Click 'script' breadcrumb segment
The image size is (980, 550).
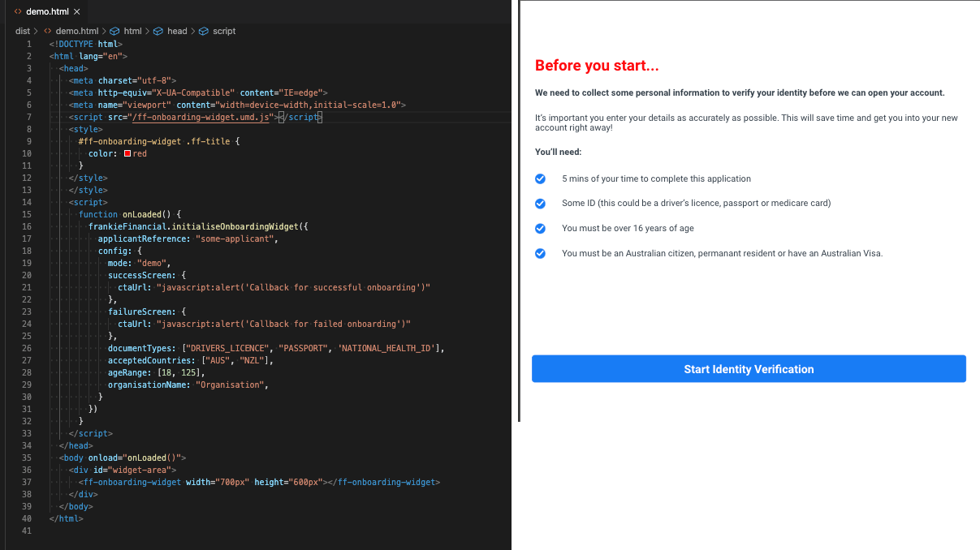click(224, 31)
